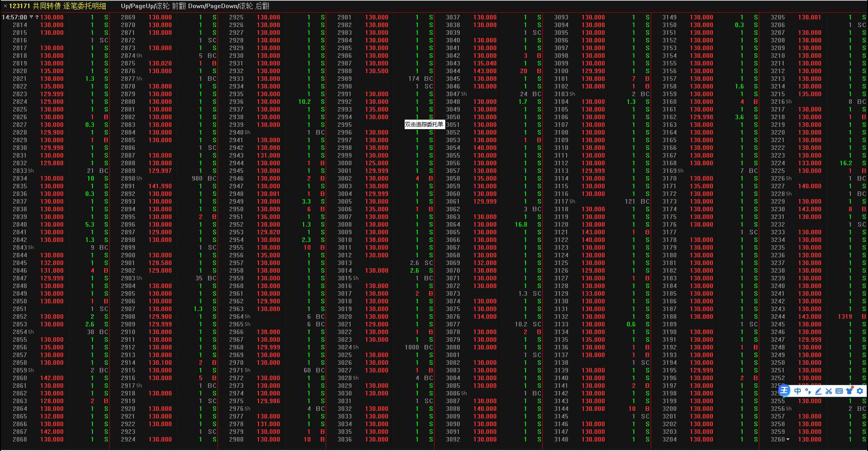Toggle Chinese punctuation mode in IME bar
This screenshot has width=868, height=451.
808,391
